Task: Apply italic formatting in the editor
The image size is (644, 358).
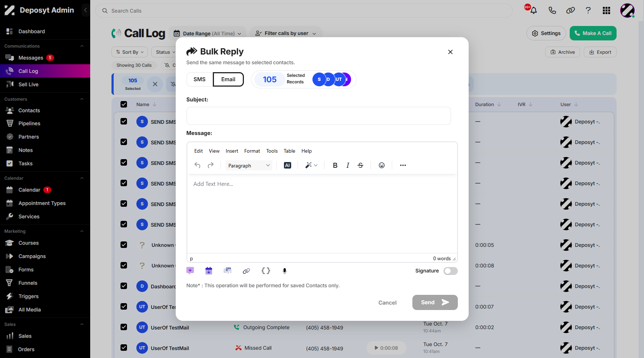Action: (348, 165)
